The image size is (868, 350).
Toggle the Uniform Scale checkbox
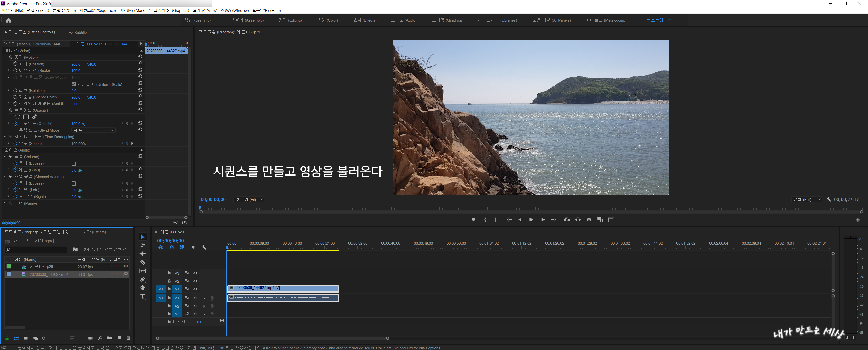(x=74, y=84)
